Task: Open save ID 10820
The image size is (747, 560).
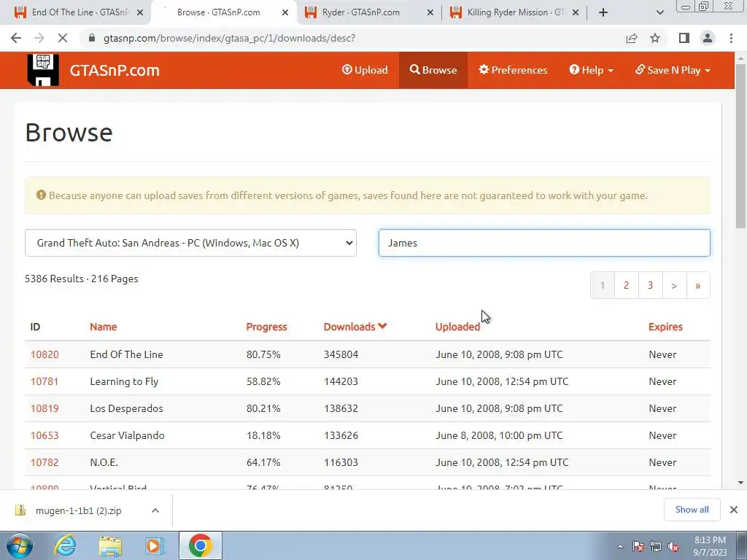Action: (x=44, y=354)
